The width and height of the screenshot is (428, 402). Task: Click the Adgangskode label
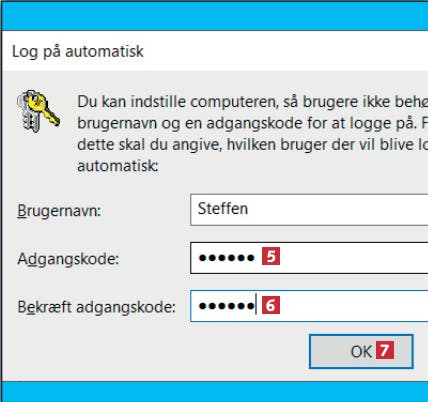pos(68,259)
